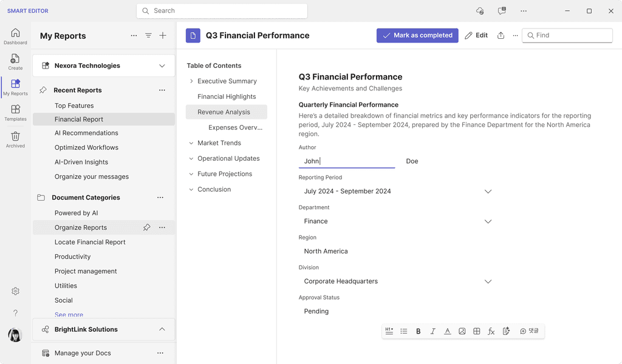Open the Reporting Period dropdown

[488, 192]
